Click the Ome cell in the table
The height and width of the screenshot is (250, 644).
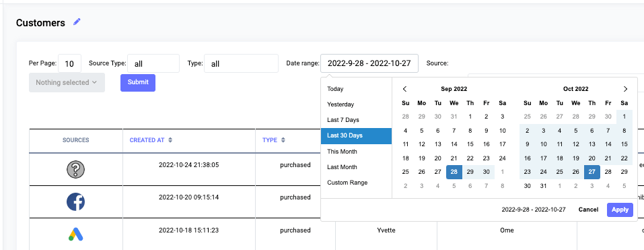pos(507,230)
